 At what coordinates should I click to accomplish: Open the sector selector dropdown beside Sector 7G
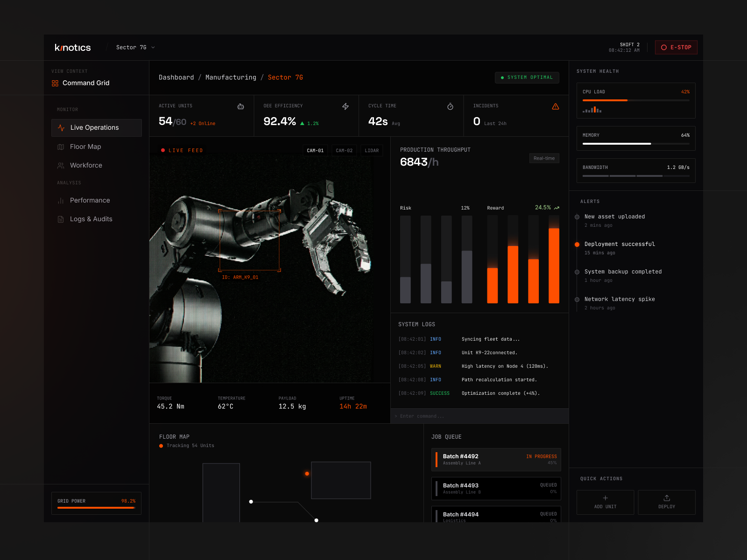153,47
